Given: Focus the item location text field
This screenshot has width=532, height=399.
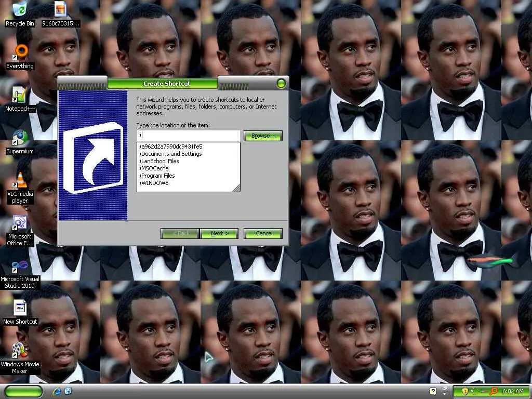Looking at the screenshot, I should point(188,136).
